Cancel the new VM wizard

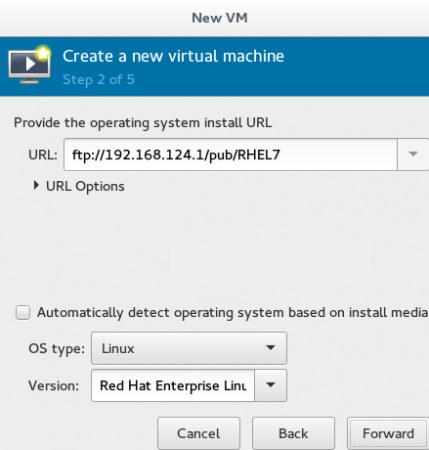pyautogui.click(x=199, y=433)
